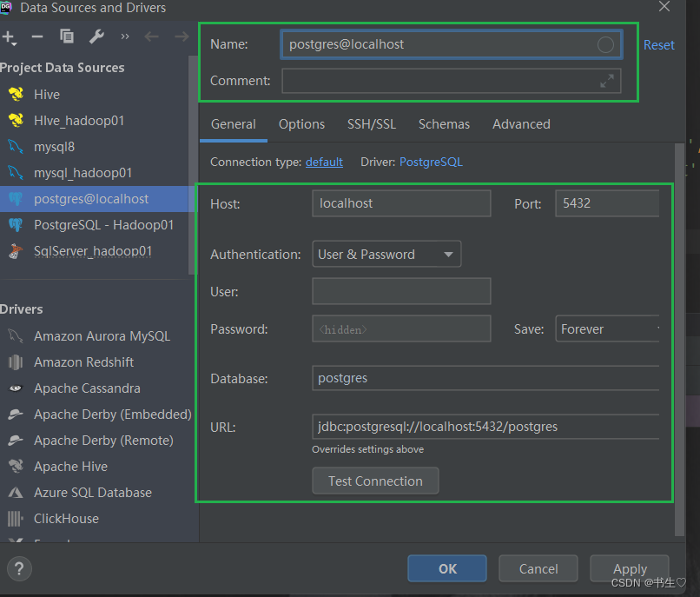Open the Advanced tab

point(521,124)
